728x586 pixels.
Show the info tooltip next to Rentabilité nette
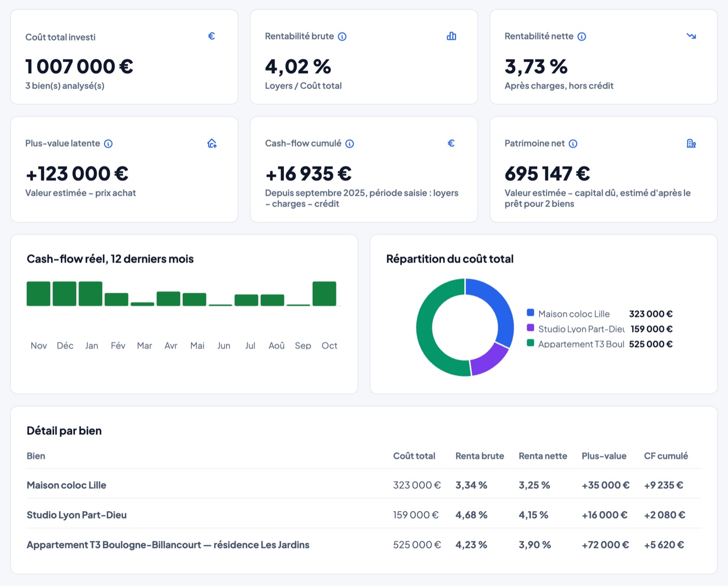(x=582, y=36)
